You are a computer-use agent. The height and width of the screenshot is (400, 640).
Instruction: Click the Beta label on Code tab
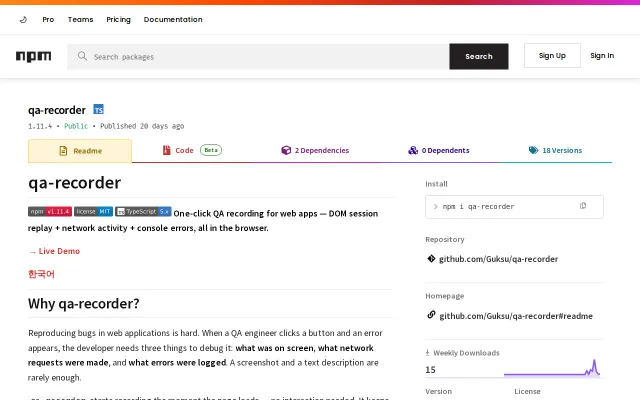click(211, 150)
